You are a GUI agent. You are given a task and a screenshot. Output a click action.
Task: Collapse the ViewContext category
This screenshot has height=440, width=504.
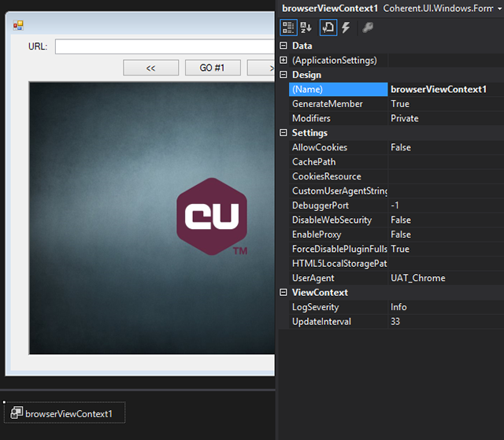point(283,292)
